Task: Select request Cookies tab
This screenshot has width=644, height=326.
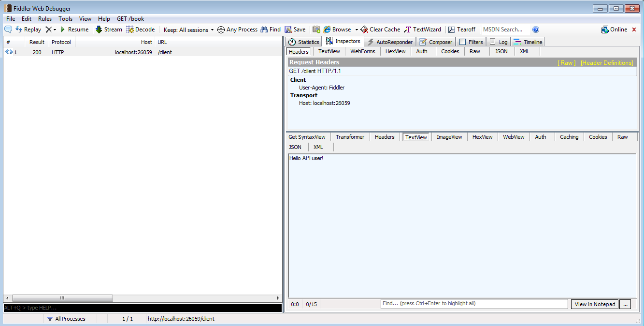Action: (450, 51)
